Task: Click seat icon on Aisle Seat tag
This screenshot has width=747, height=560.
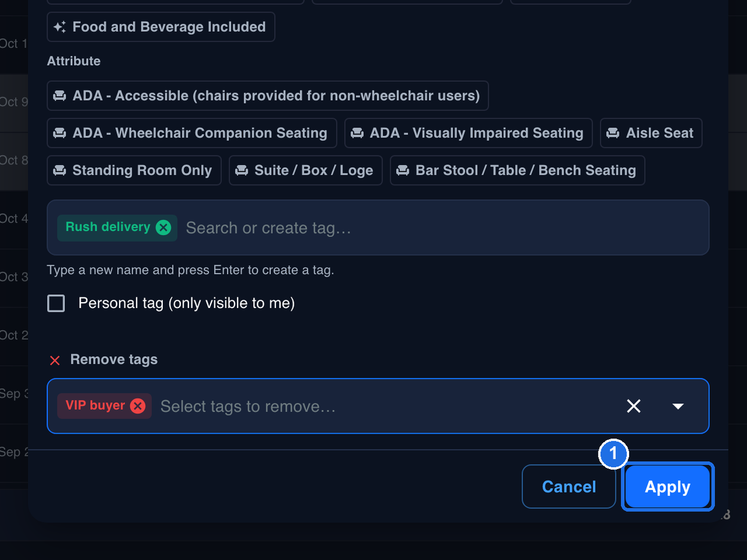Action: 613,133
